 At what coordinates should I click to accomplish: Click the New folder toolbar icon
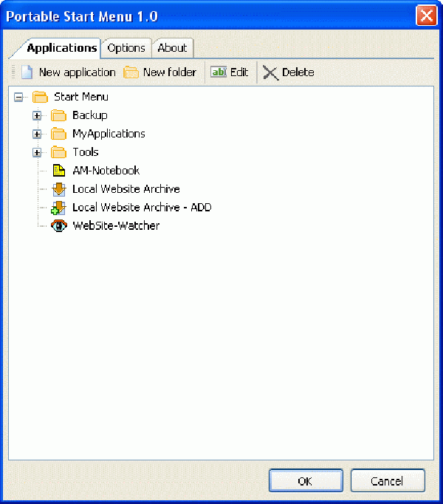click(131, 72)
